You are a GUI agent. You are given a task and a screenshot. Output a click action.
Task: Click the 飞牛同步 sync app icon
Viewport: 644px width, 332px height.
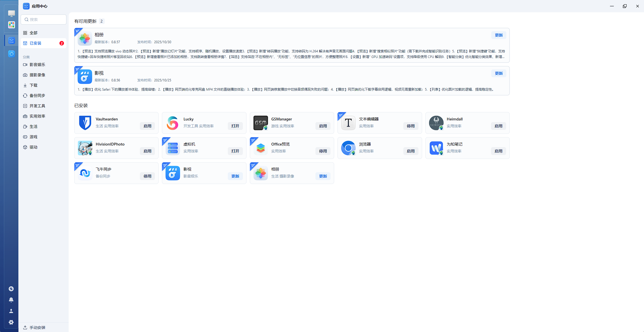point(85,173)
